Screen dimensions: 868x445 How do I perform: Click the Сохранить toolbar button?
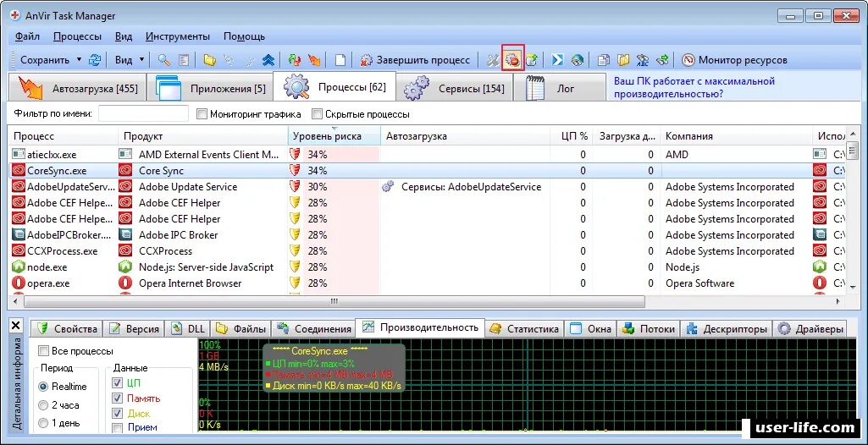tap(44, 60)
